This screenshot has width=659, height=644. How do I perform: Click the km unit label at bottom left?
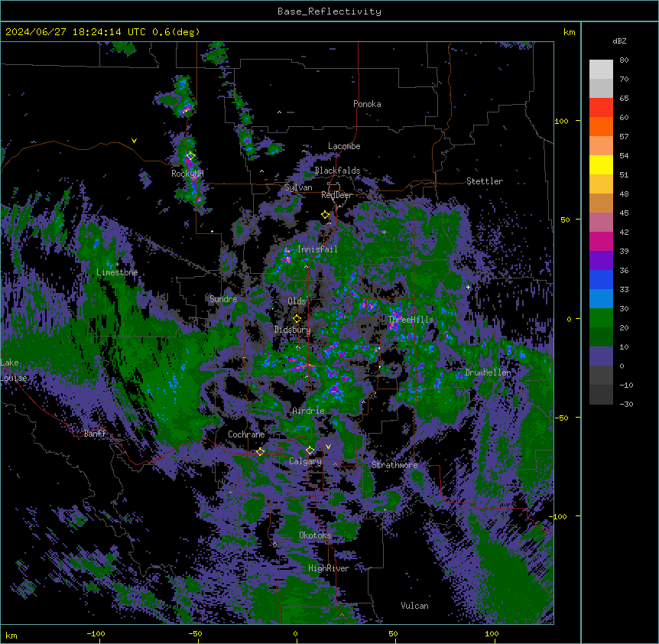[11, 635]
